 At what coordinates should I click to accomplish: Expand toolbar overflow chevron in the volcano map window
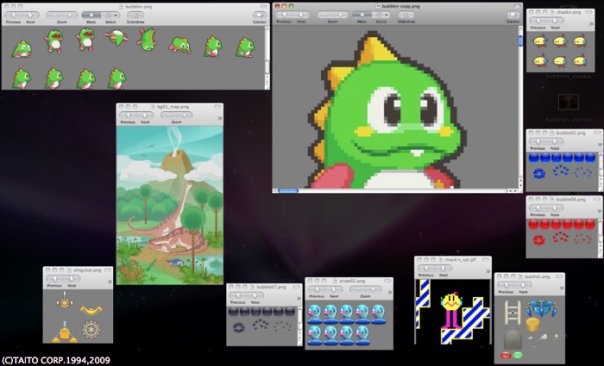click(x=220, y=118)
